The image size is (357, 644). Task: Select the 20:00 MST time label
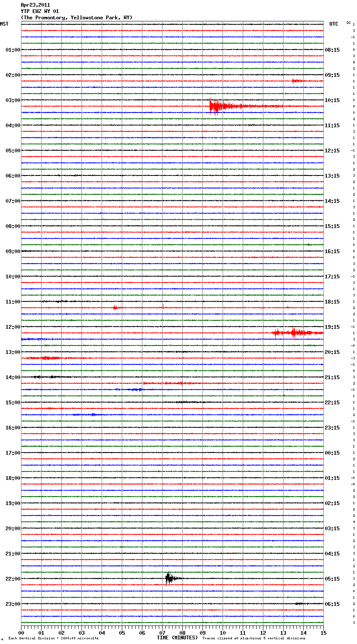coord(13,529)
